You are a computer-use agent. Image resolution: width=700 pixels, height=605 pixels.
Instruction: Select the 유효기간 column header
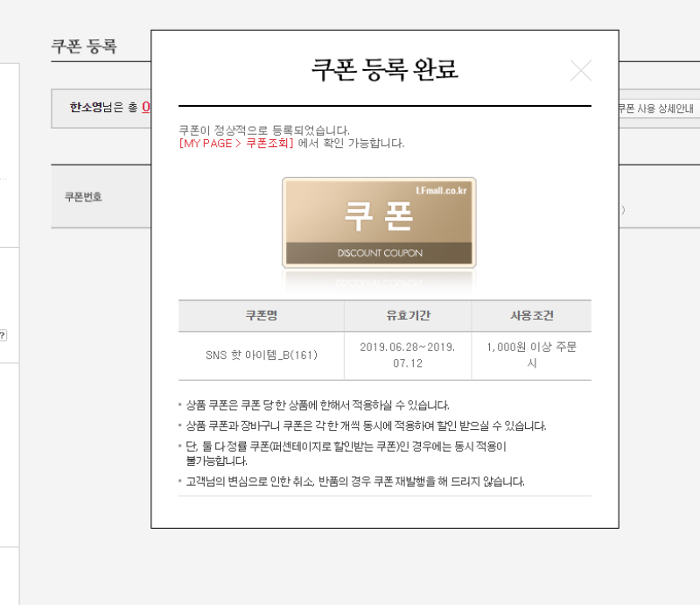click(408, 315)
